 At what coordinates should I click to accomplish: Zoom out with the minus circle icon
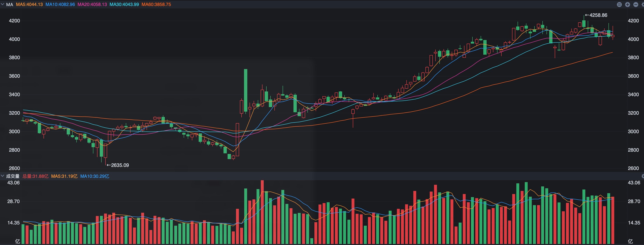click(x=636, y=5)
